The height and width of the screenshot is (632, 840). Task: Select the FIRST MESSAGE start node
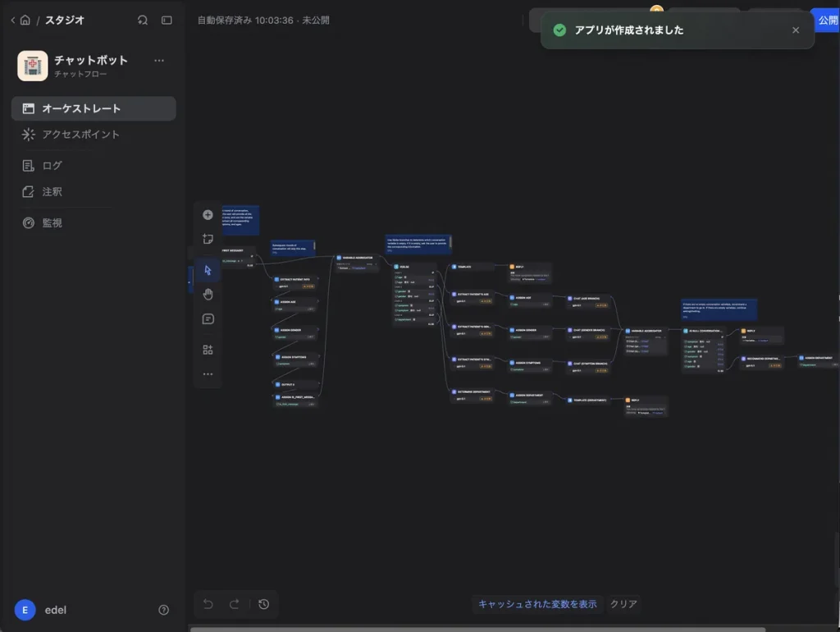238,256
